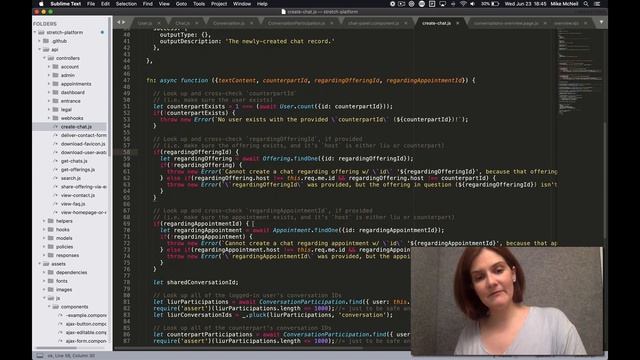640x360 pixels.
Task: Switch to the ConversationParticipation.js tab
Action: click(x=296, y=23)
